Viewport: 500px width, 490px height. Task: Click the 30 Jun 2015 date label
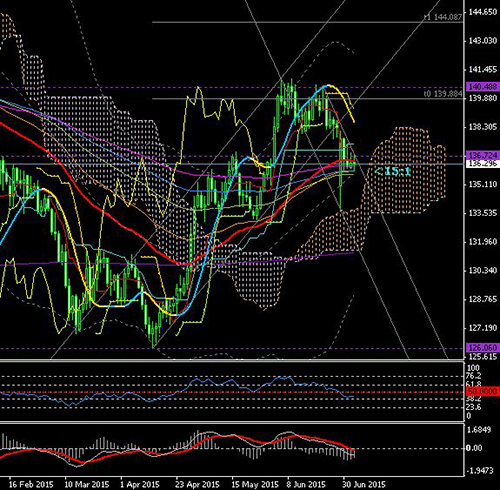click(364, 484)
